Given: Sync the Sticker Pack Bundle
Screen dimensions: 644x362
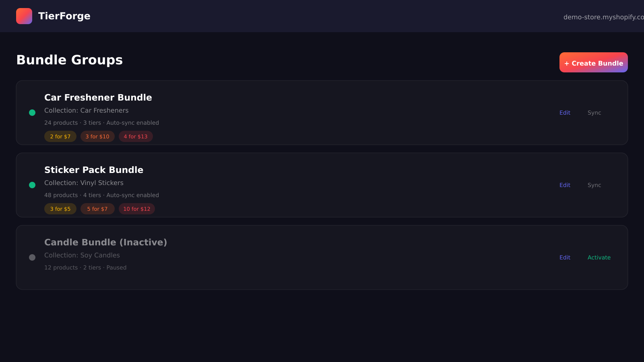Looking at the screenshot, I should [x=594, y=185].
